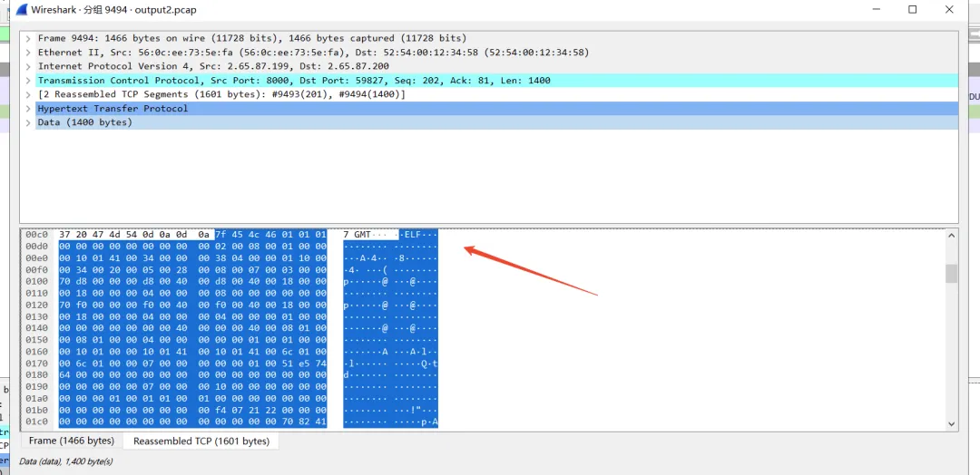The image size is (980, 475).
Task: Click hex offset 0130
Action: [37, 317]
